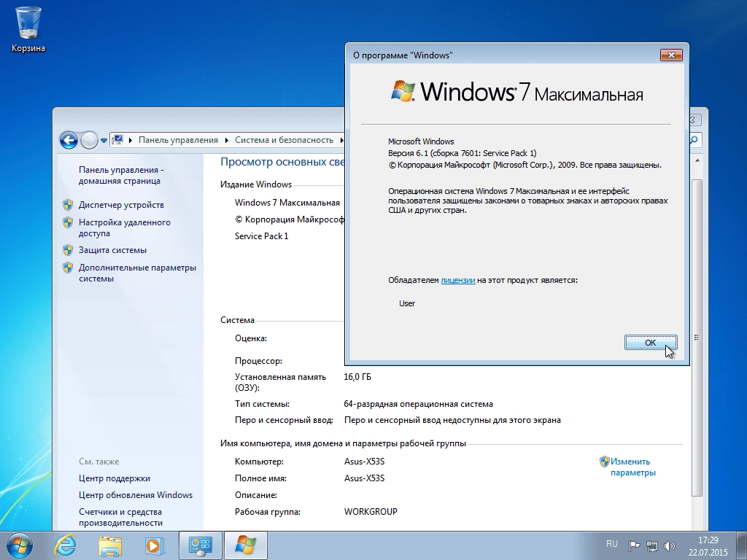This screenshot has width=747, height=560.
Task: Select 'Система и безопасность' breadcrumb segment
Action: (x=284, y=140)
